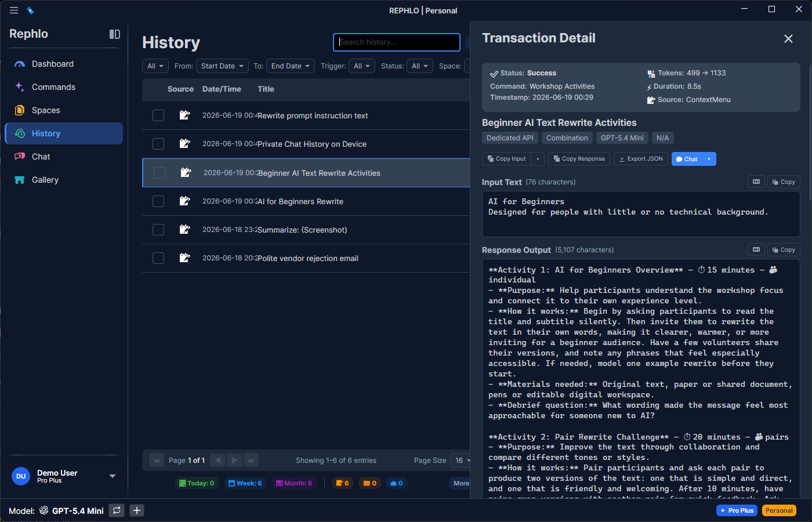Focus the Search history field
The width and height of the screenshot is (812, 522).
coord(397,42)
